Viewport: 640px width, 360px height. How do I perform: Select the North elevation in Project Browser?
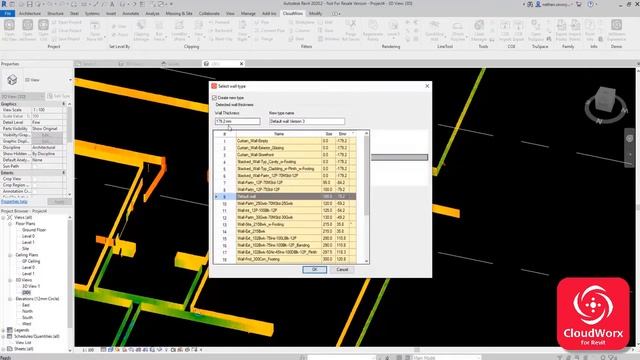(27, 311)
